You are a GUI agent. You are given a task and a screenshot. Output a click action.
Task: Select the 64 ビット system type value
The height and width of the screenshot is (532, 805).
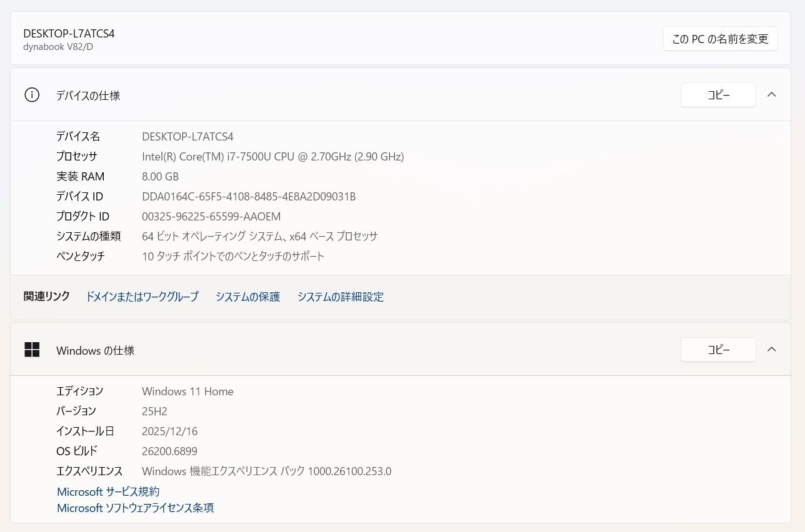pyautogui.click(x=260, y=236)
